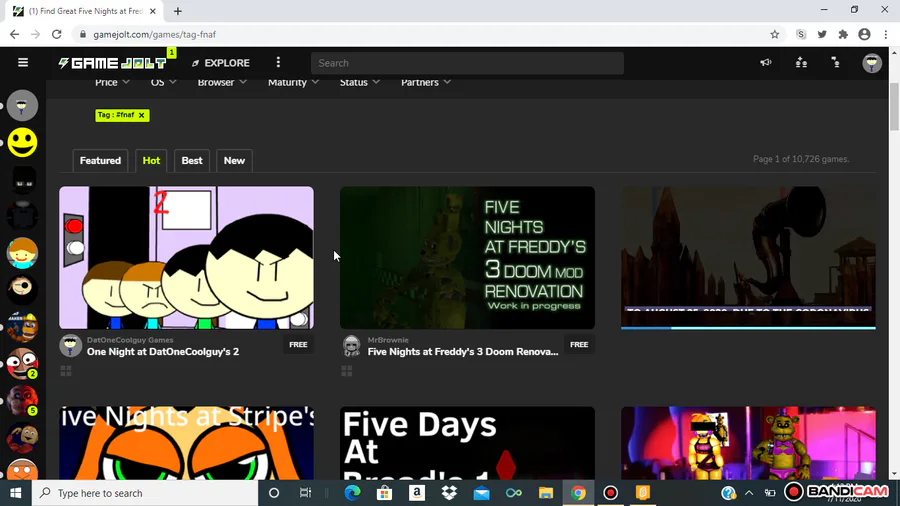The height and width of the screenshot is (506, 900).
Task: Switch to the Hot tab
Action: pyautogui.click(x=151, y=161)
